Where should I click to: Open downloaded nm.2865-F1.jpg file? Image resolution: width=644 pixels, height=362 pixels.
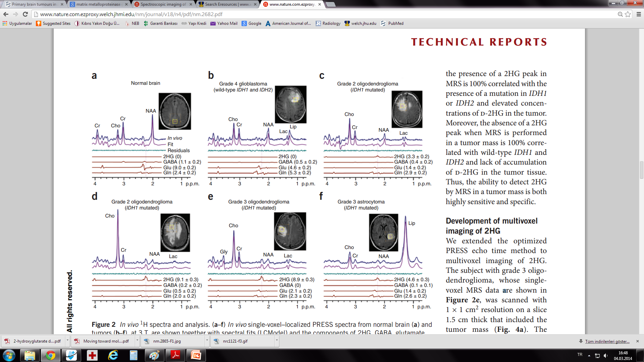pos(173,341)
